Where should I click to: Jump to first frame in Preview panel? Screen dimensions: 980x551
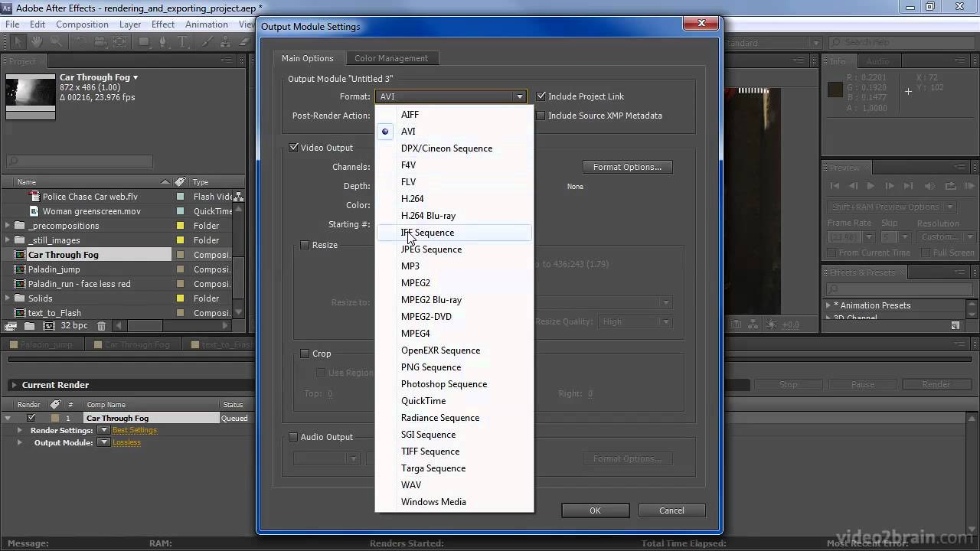pos(834,186)
